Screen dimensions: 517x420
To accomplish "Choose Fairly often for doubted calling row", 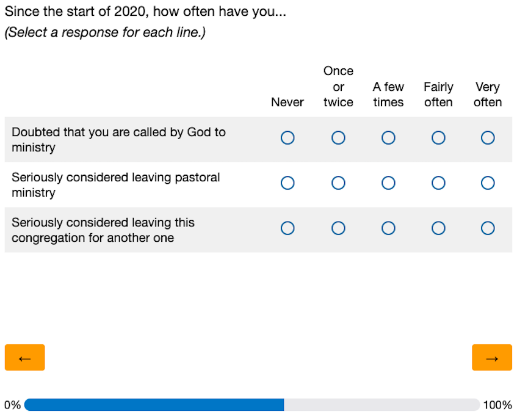I will pos(438,138).
